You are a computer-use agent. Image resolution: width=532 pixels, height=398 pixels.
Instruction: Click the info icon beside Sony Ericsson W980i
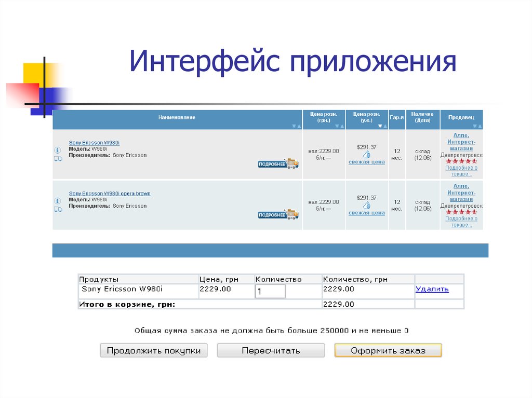(57, 150)
